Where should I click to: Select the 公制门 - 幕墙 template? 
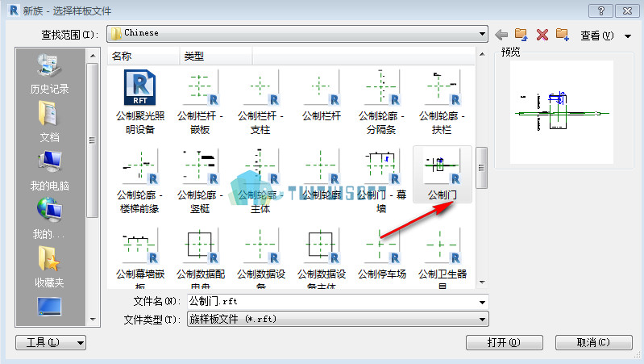click(x=381, y=182)
